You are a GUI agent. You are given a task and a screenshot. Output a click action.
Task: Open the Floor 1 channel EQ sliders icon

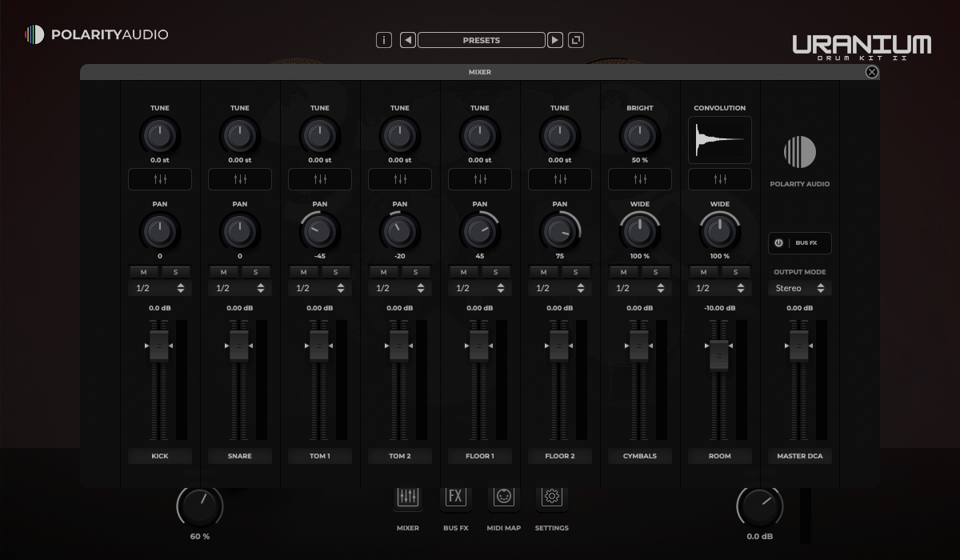[x=480, y=179]
